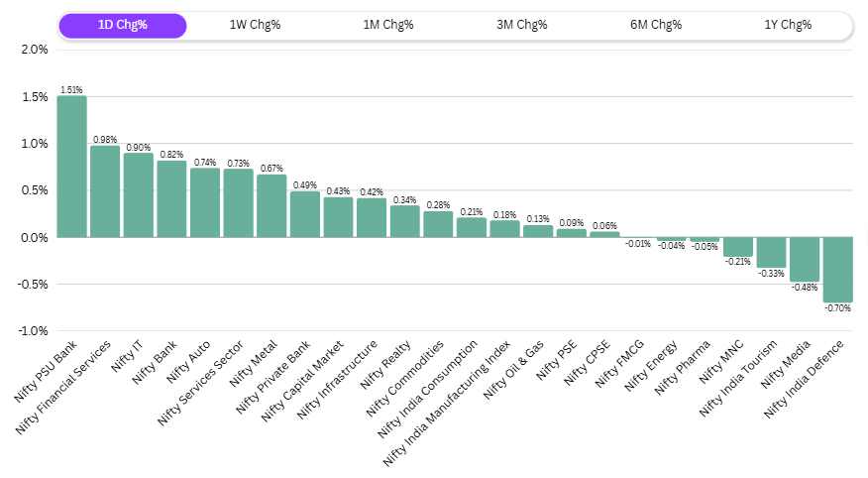Click the Nifty India Defence negative bar

tap(838, 270)
